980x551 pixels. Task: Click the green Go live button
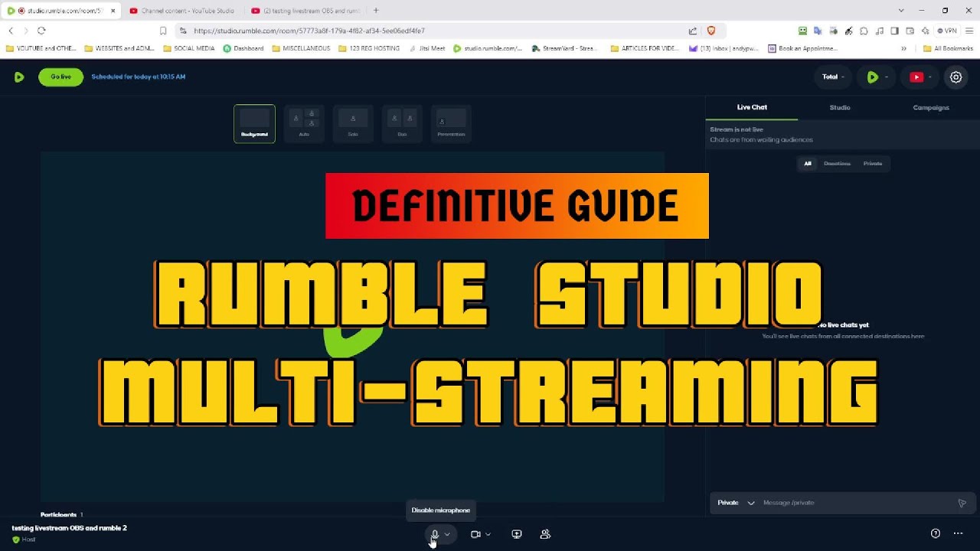60,77
